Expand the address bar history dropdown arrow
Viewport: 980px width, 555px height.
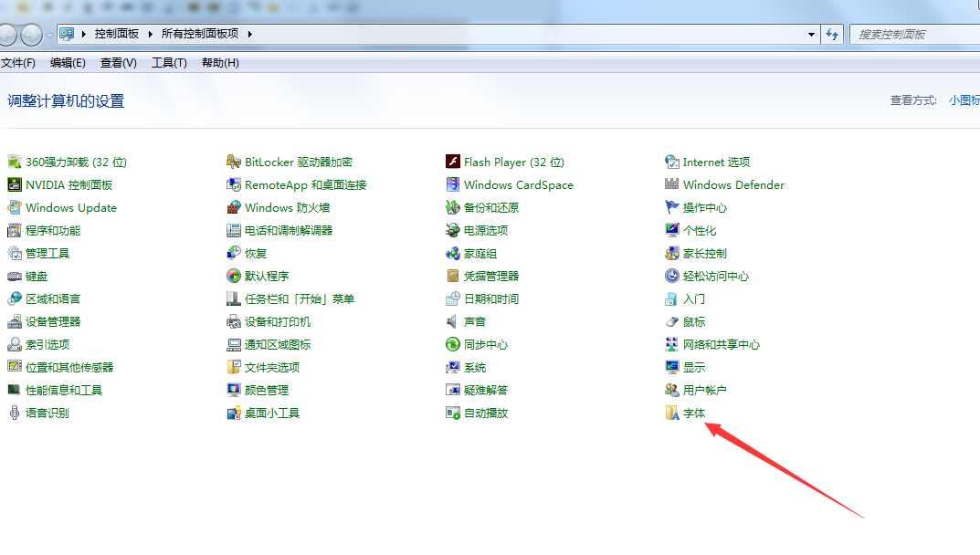(811, 35)
